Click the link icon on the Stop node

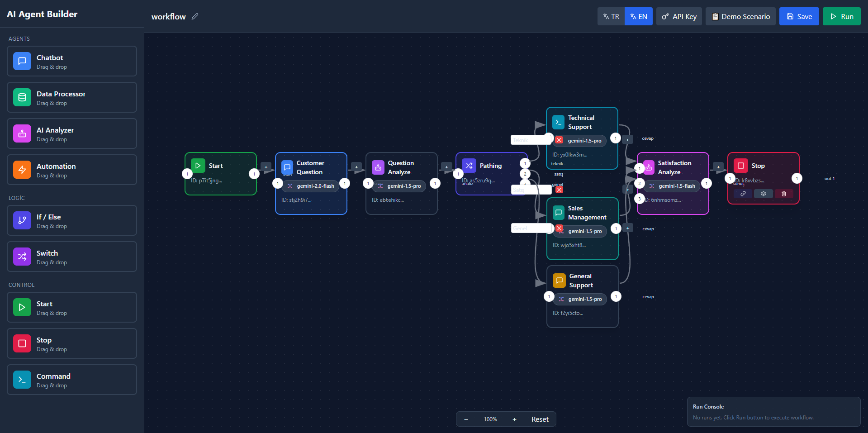tap(743, 194)
